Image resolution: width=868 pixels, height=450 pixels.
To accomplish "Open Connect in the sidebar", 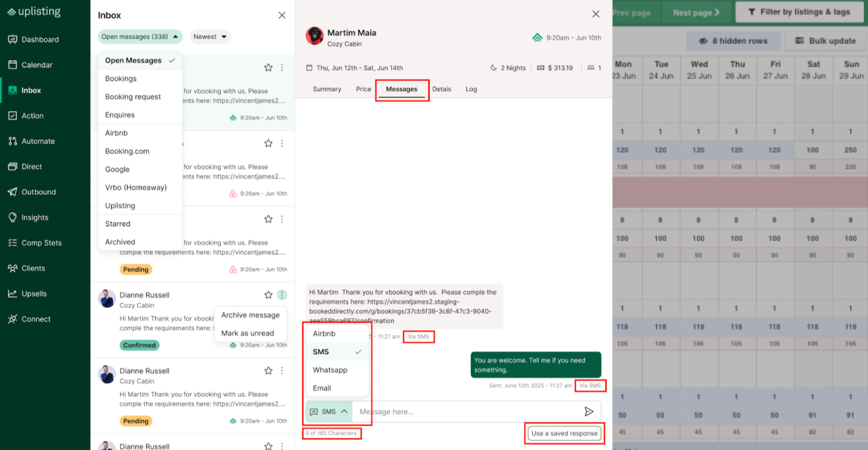I will click(30, 319).
